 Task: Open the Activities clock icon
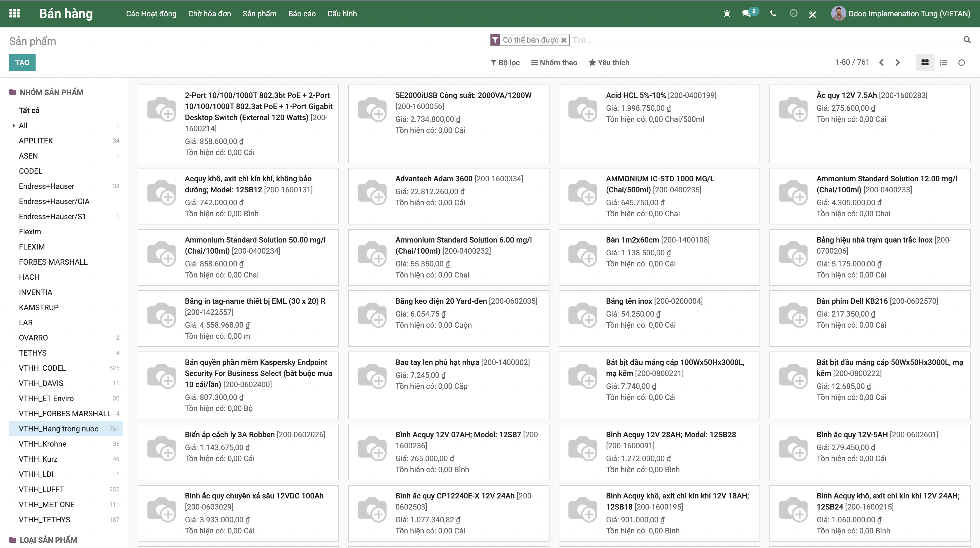tap(794, 13)
